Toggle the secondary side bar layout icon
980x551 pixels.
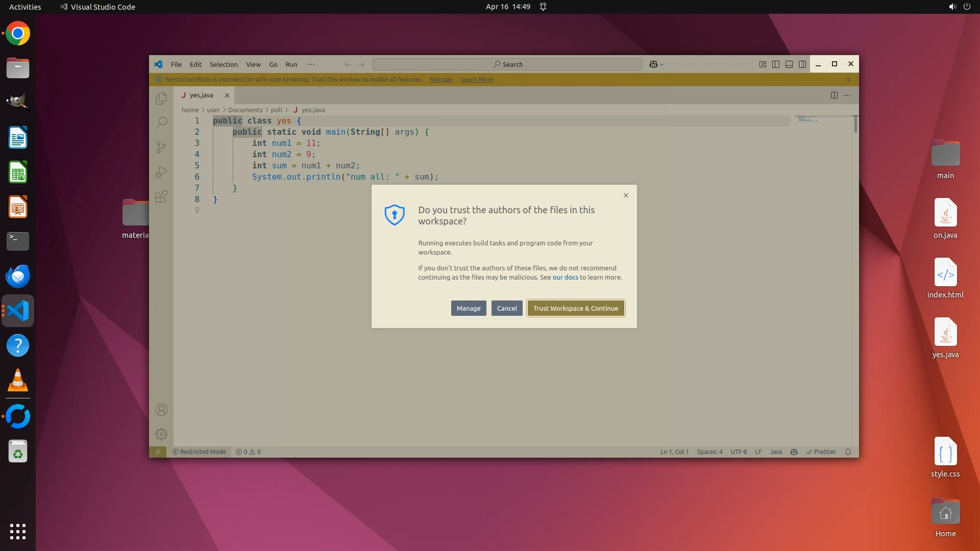click(802, 64)
